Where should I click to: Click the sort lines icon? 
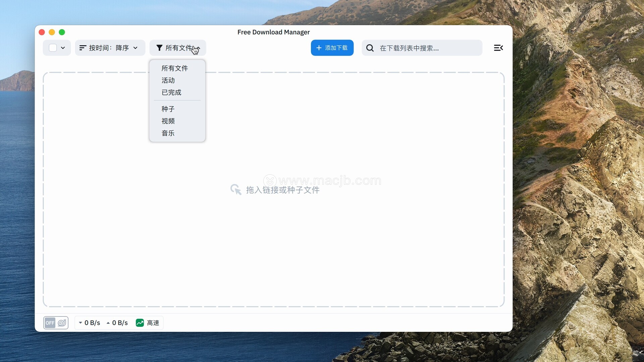(x=83, y=48)
